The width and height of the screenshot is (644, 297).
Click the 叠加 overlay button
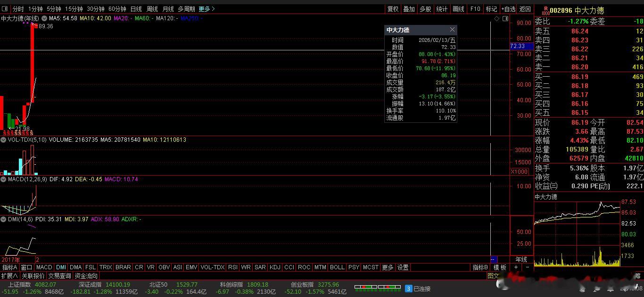[409, 9]
